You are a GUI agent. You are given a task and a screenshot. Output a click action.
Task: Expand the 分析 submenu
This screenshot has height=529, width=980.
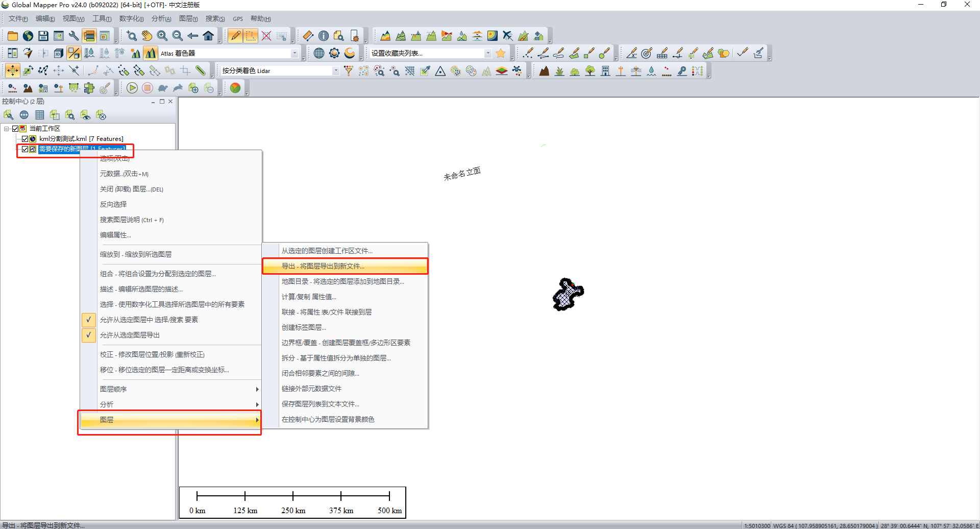coord(171,404)
